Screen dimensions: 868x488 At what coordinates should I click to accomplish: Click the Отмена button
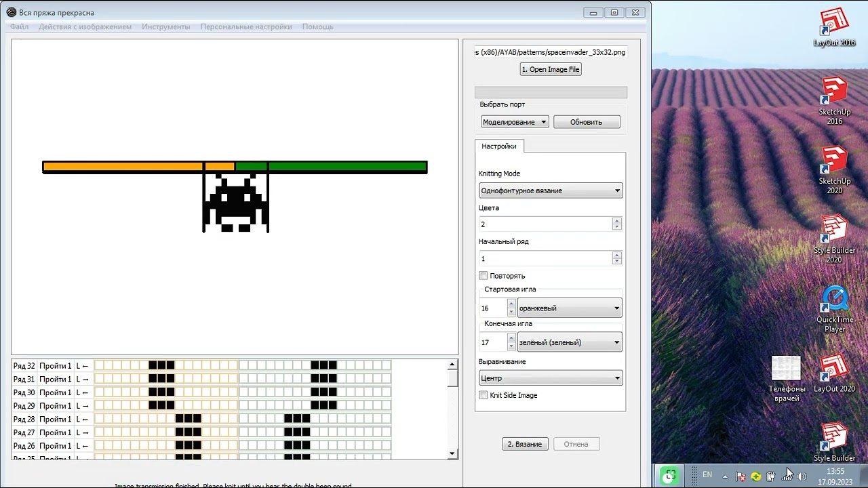coord(576,444)
